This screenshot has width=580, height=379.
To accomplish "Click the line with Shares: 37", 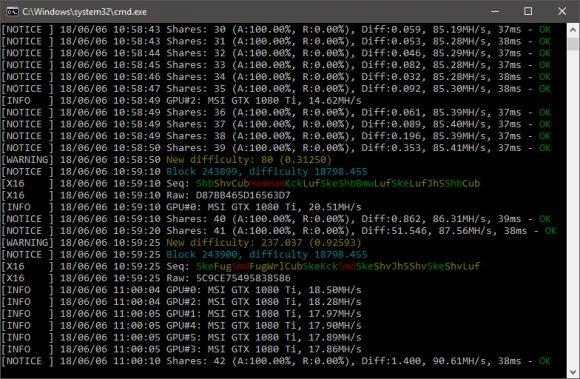I will [x=276, y=124].
